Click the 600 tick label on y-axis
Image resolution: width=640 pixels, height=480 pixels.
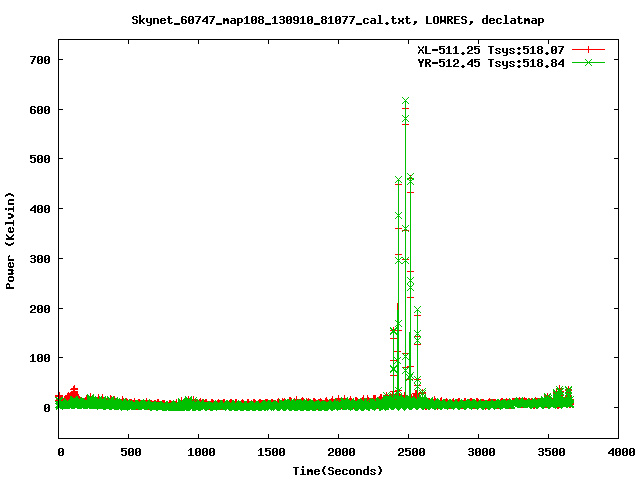click(x=40, y=110)
